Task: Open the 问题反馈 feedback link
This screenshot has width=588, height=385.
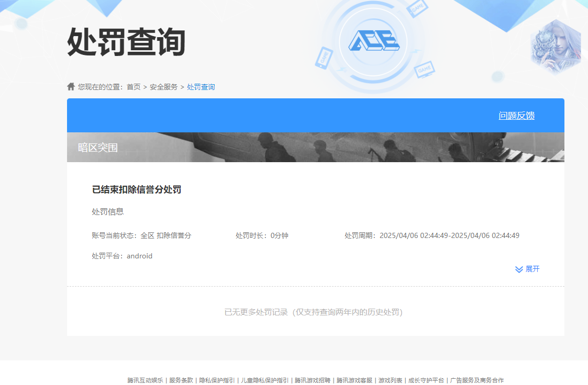Action: pyautogui.click(x=516, y=116)
